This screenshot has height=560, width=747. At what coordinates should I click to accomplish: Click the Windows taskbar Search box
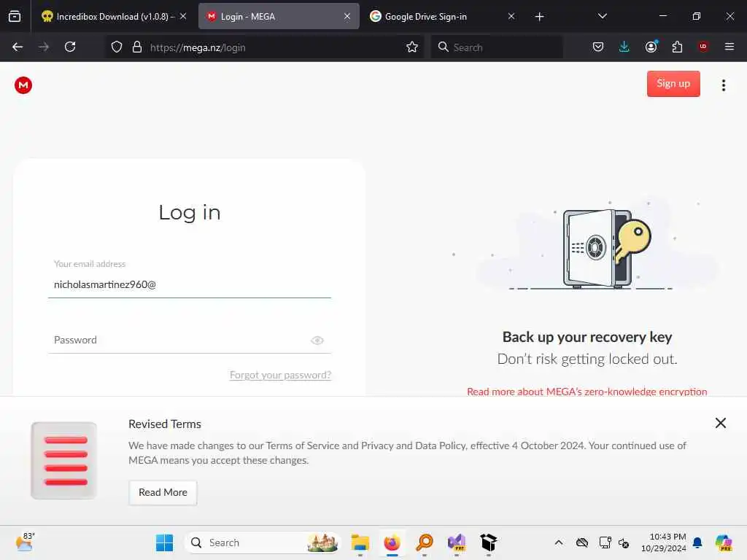[263, 542]
